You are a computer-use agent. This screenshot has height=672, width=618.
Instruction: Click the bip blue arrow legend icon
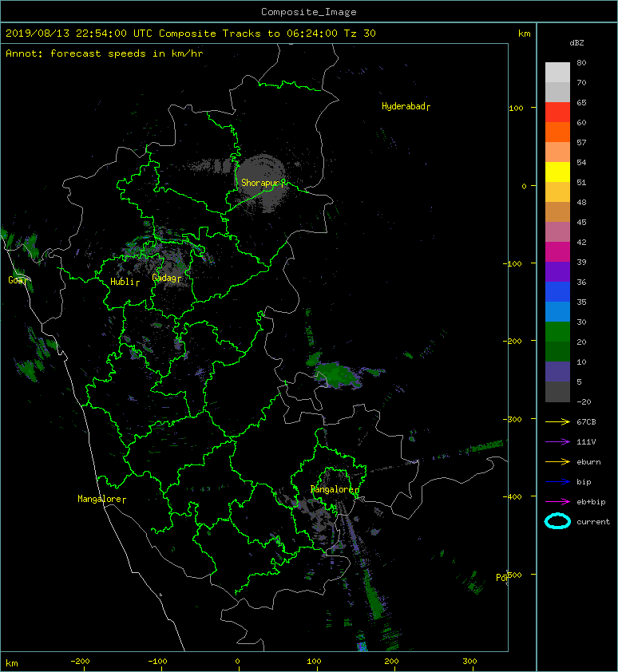pos(557,482)
